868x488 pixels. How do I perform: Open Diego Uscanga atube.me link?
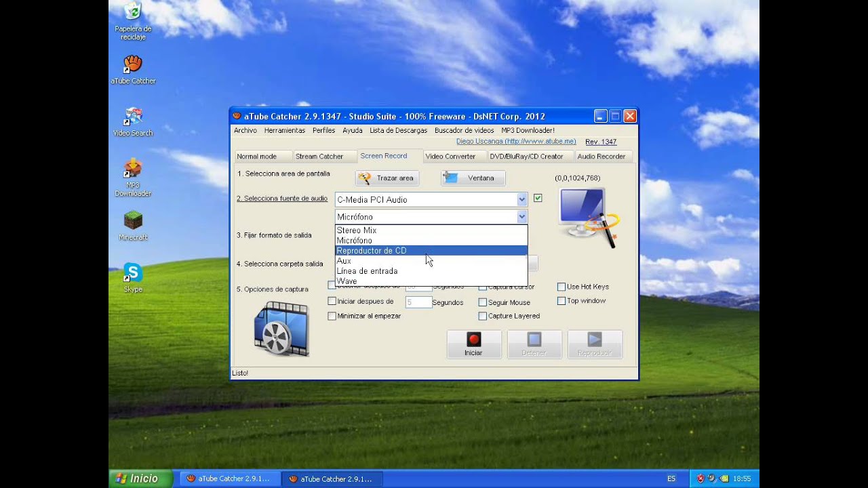(x=516, y=142)
